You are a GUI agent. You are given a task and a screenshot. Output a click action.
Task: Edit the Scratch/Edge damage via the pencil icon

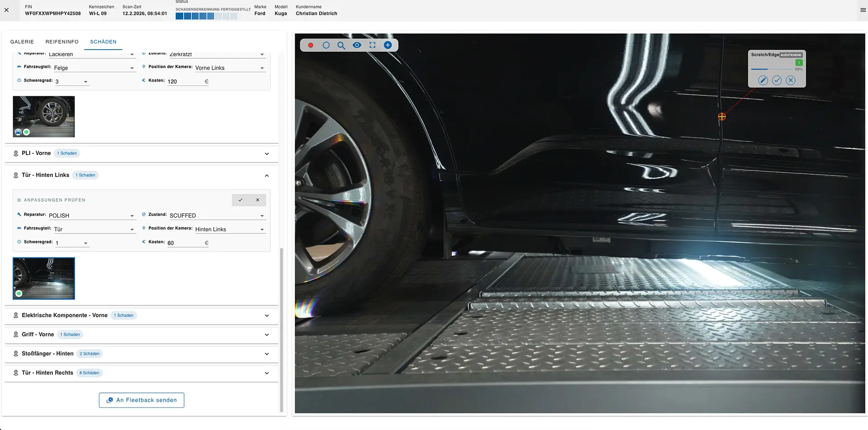763,80
